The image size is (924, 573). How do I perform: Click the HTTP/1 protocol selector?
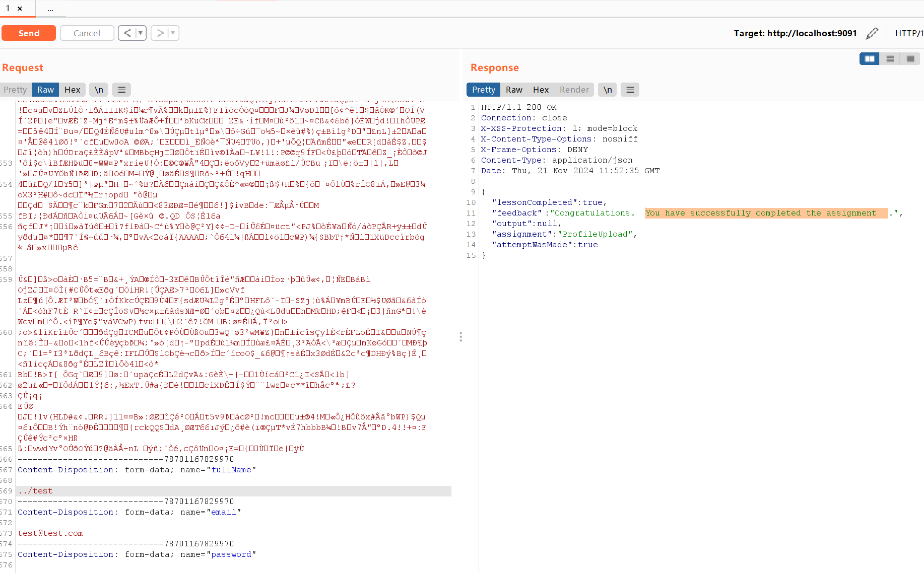tap(909, 33)
